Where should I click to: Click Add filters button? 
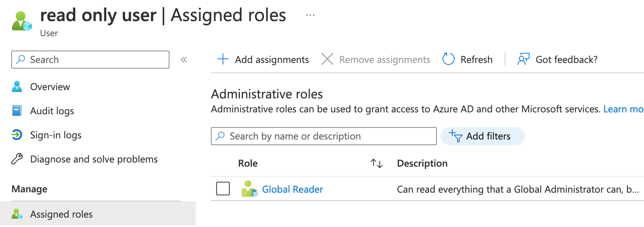(x=482, y=136)
